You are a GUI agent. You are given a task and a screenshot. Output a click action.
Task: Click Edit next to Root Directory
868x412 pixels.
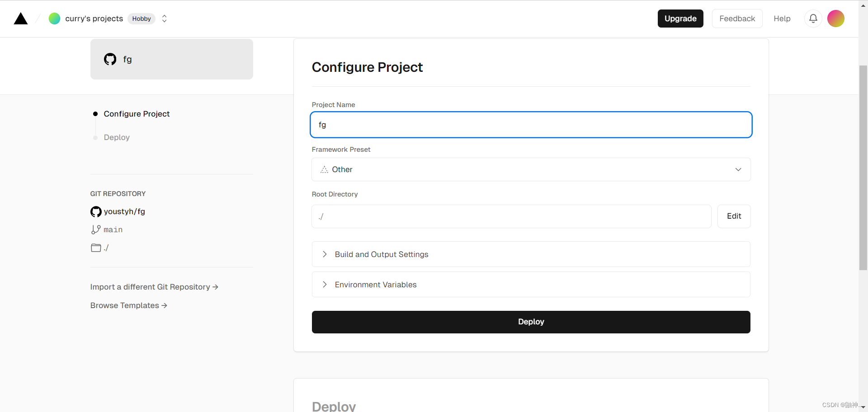pos(734,216)
